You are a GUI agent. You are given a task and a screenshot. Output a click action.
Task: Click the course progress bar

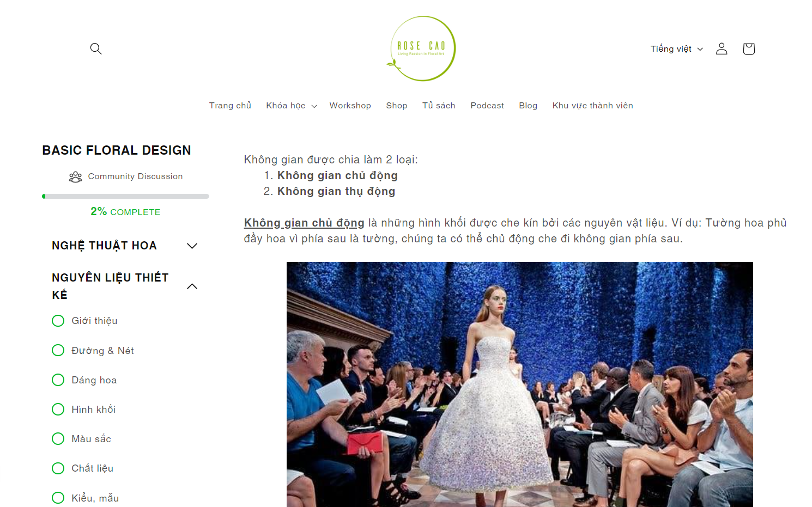(125, 196)
